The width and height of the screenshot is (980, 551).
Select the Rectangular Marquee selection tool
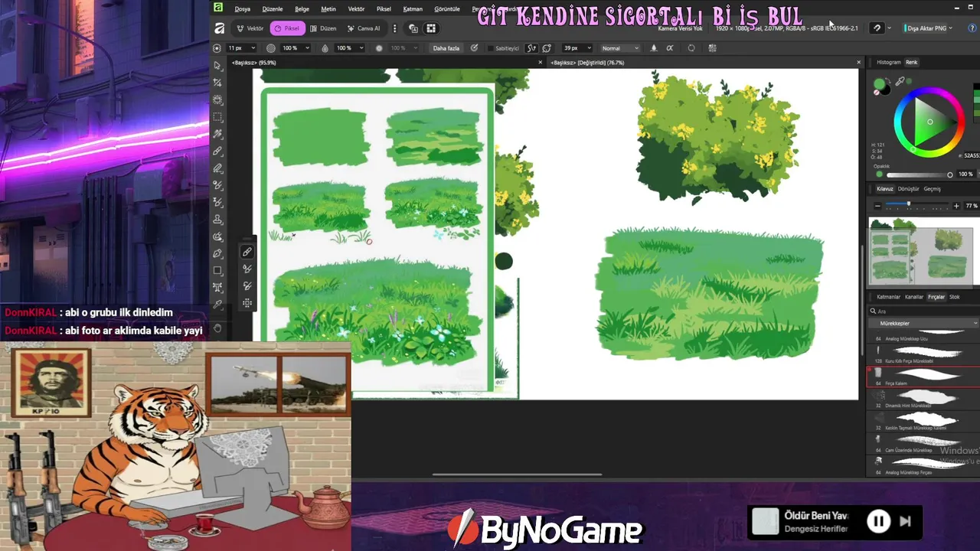[218, 117]
